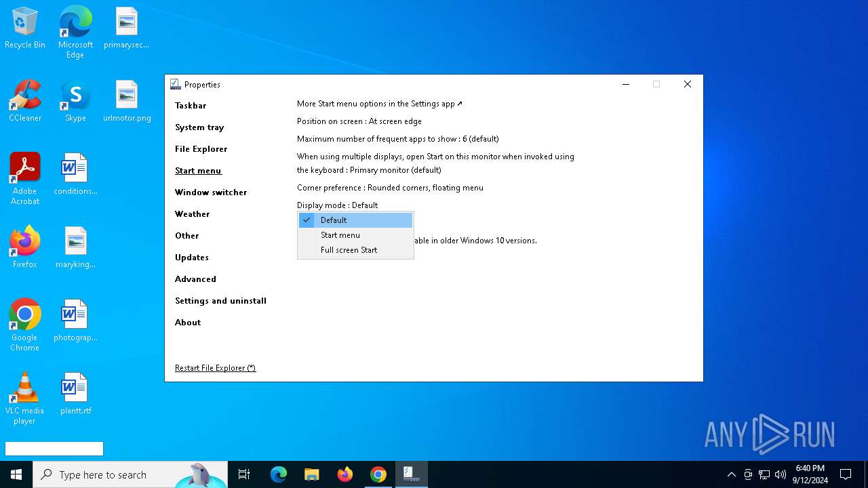Screen dimensions: 868x488
Task: Select plantt.rtf on the desktop
Action: (x=75, y=394)
